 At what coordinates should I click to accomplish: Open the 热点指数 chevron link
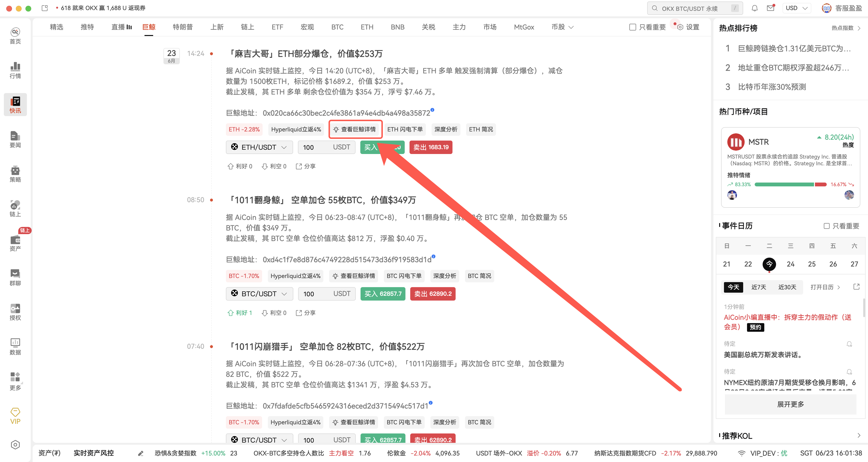tap(846, 28)
